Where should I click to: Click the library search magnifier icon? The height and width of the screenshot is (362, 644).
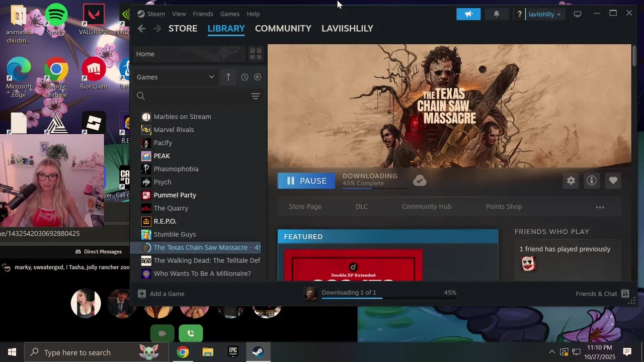coord(141,96)
